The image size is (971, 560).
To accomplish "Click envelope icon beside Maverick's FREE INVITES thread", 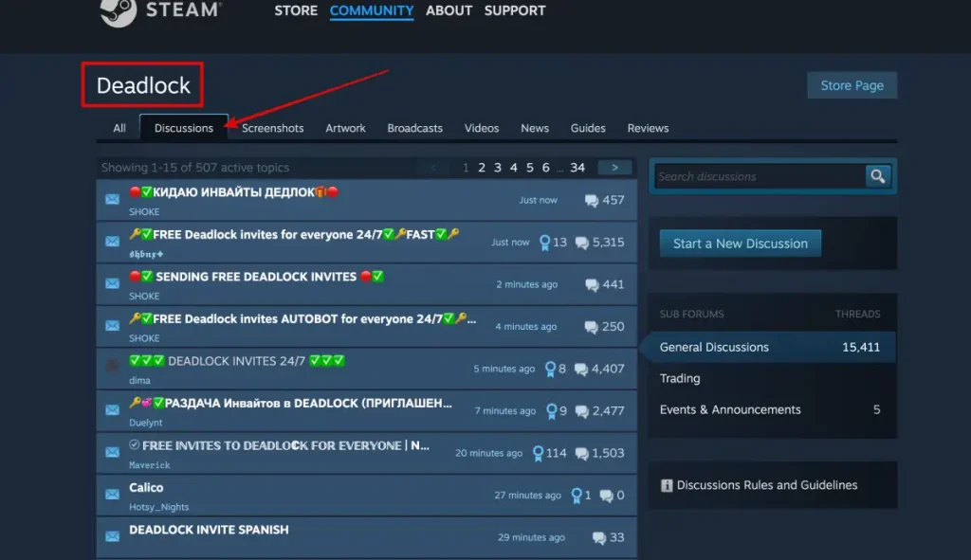I will click(x=112, y=452).
